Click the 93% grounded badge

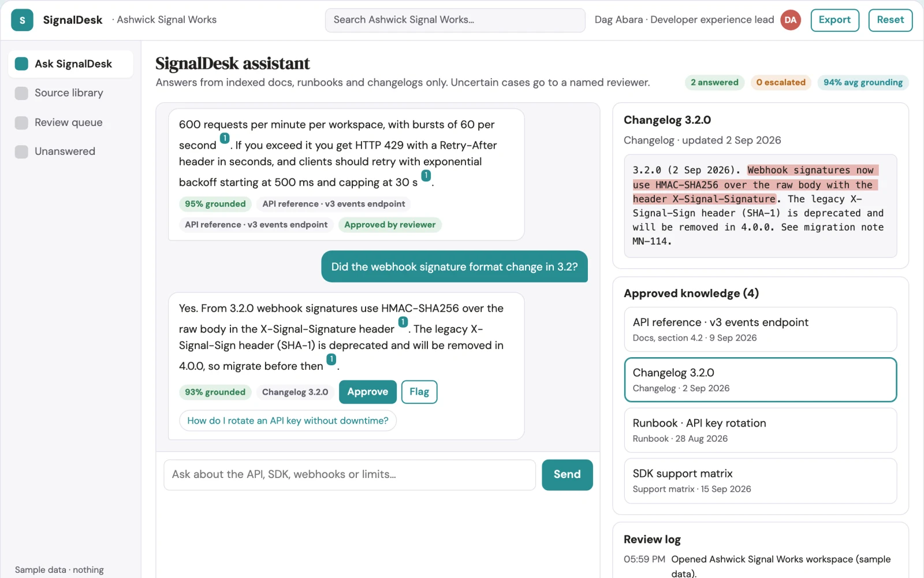click(215, 392)
